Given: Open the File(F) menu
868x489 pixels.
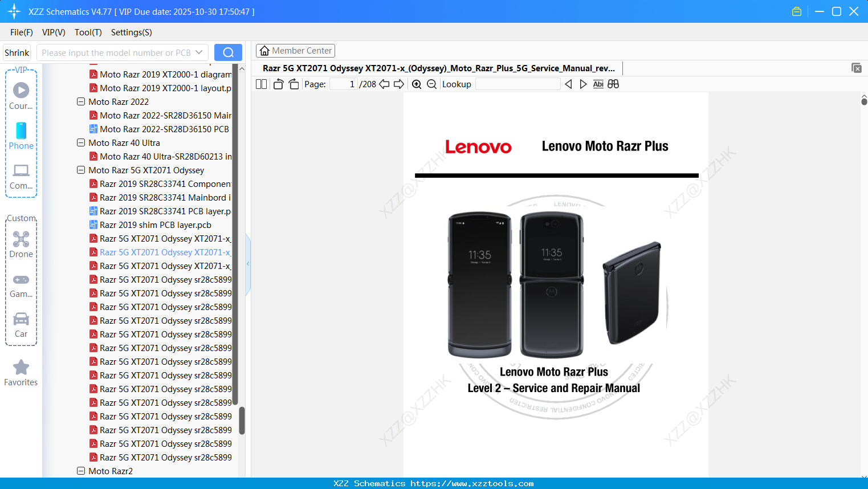Looking at the screenshot, I should tap(22, 32).
